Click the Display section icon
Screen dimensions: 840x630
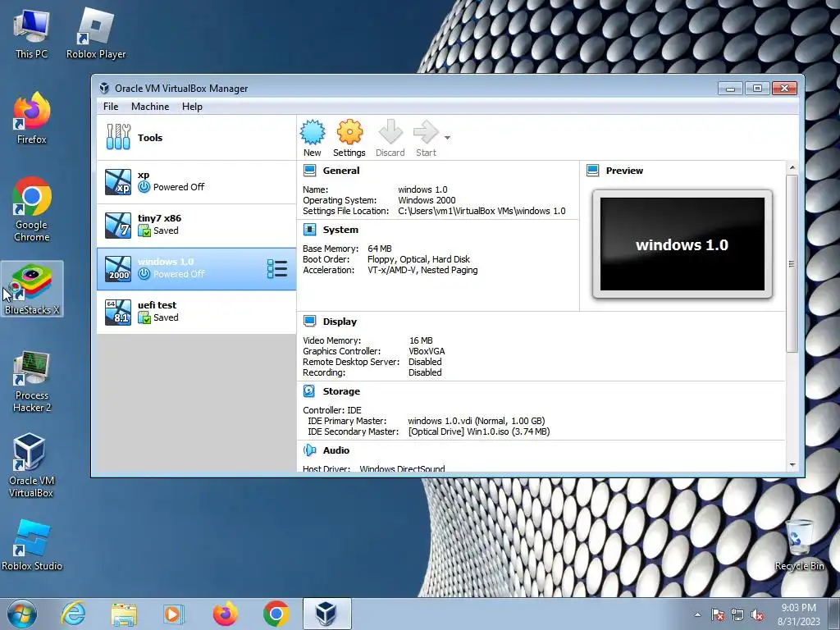pyautogui.click(x=309, y=321)
